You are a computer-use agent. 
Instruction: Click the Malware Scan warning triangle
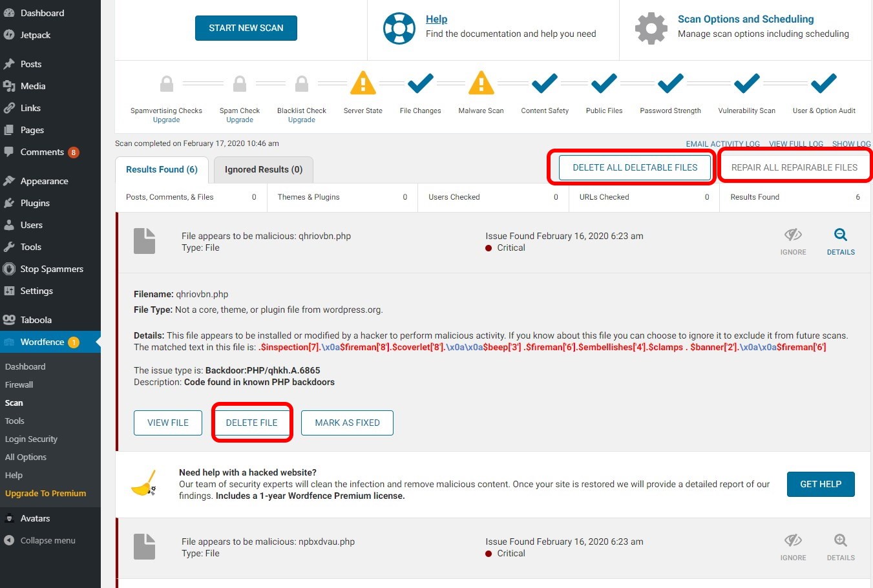(481, 83)
